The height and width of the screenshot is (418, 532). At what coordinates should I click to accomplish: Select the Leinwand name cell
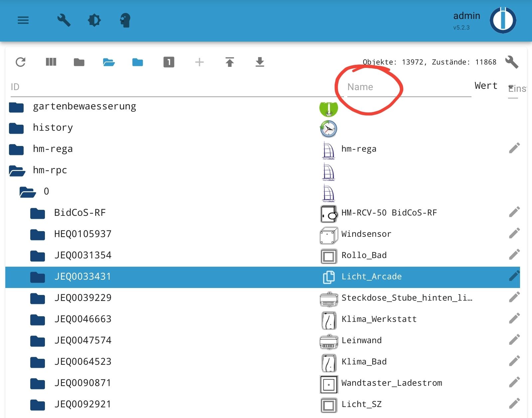click(362, 340)
